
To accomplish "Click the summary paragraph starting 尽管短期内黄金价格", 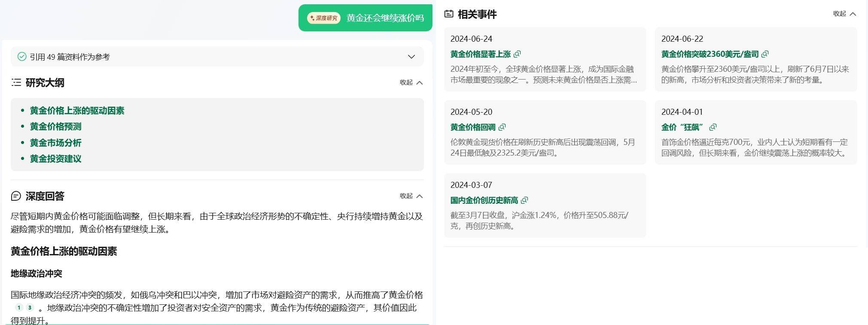I will 217,223.
